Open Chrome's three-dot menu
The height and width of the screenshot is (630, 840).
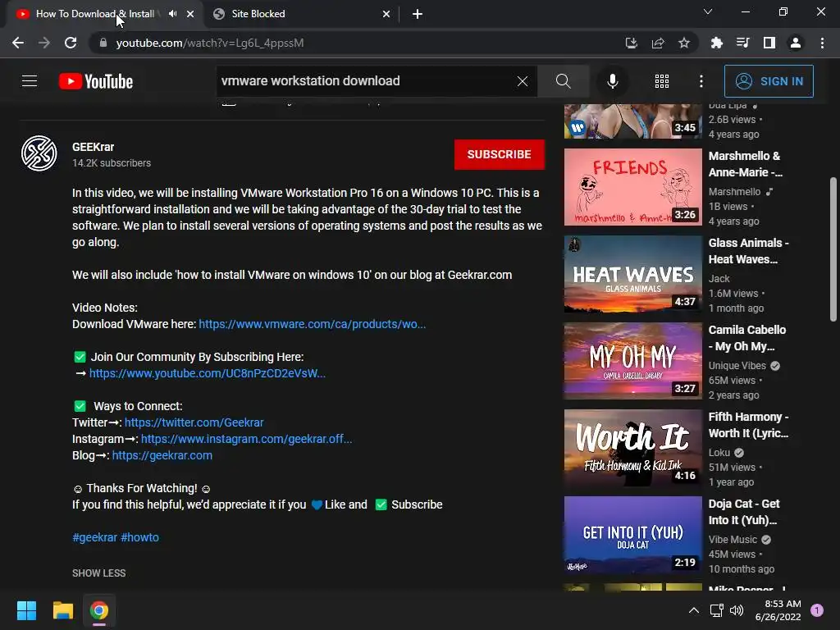822,43
